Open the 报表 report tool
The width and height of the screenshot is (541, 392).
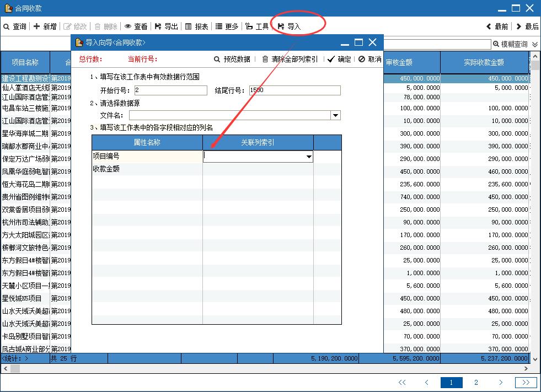coord(196,26)
